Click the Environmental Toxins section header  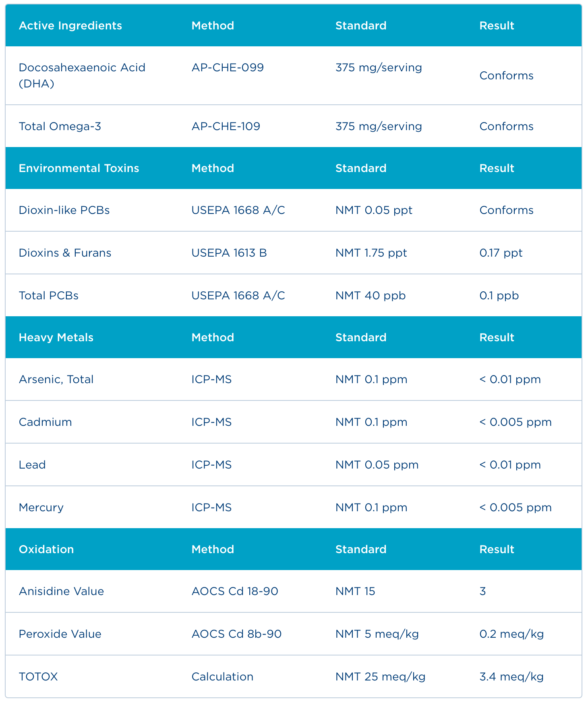[79, 168]
